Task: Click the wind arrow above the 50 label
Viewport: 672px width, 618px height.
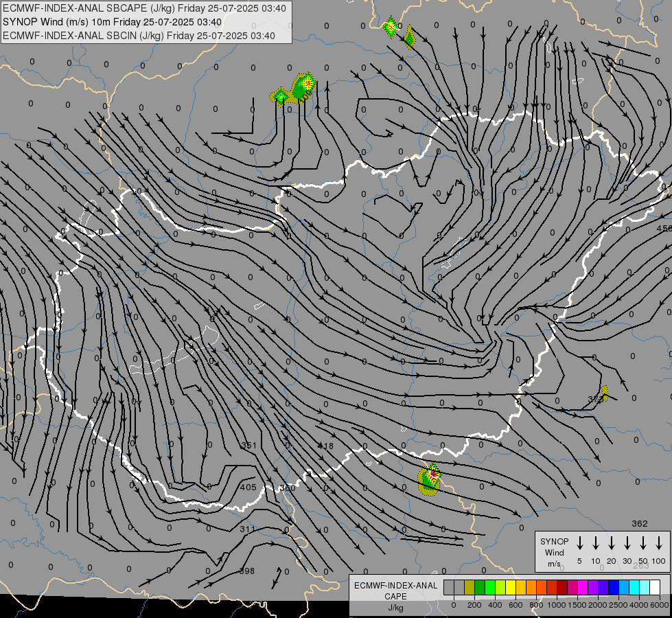Action: [x=643, y=542]
